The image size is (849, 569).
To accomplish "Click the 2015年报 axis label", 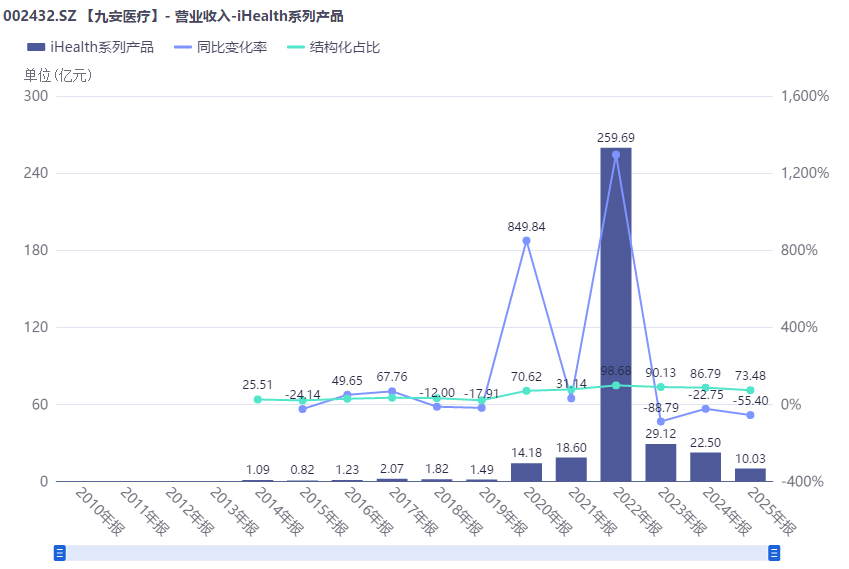I will pos(324,511).
